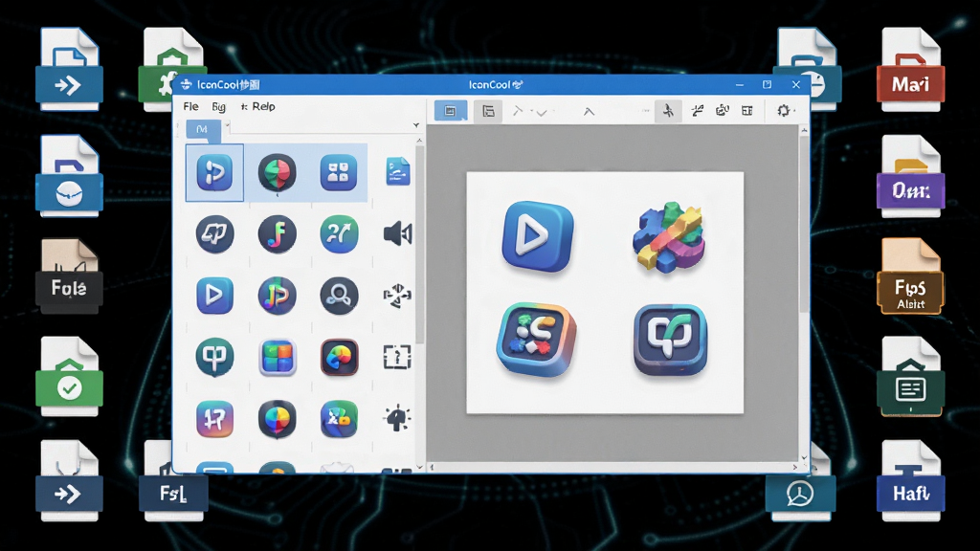Open the FsL desktop file icon
This screenshot has height=551, width=980.
173,481
